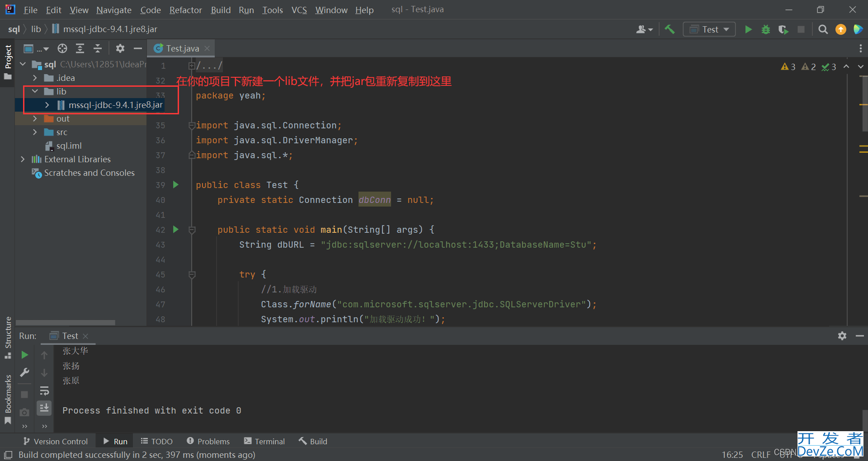This screenshot has height=461, width=868.
Task: Go to next highlighted error arrow
Action: 860,67
